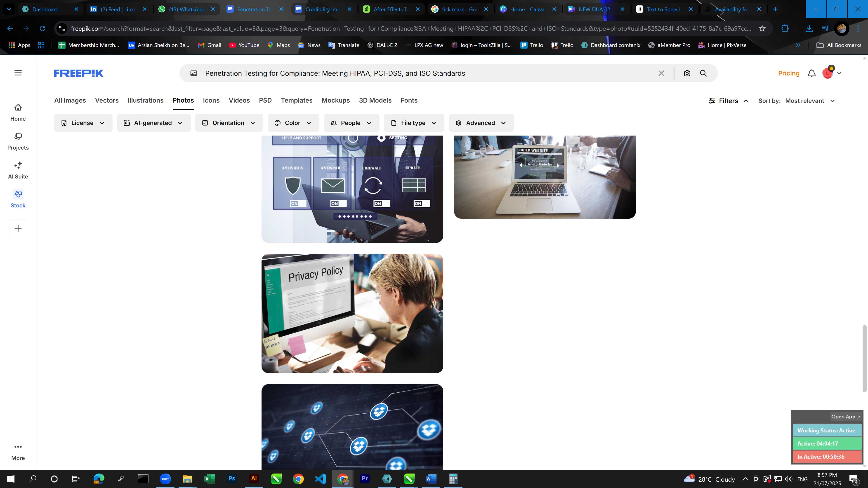Image resolution: width=868 pixels, height=488 pixels.
Task: Switch to Templates tab
Action: [x=297, y=100]
